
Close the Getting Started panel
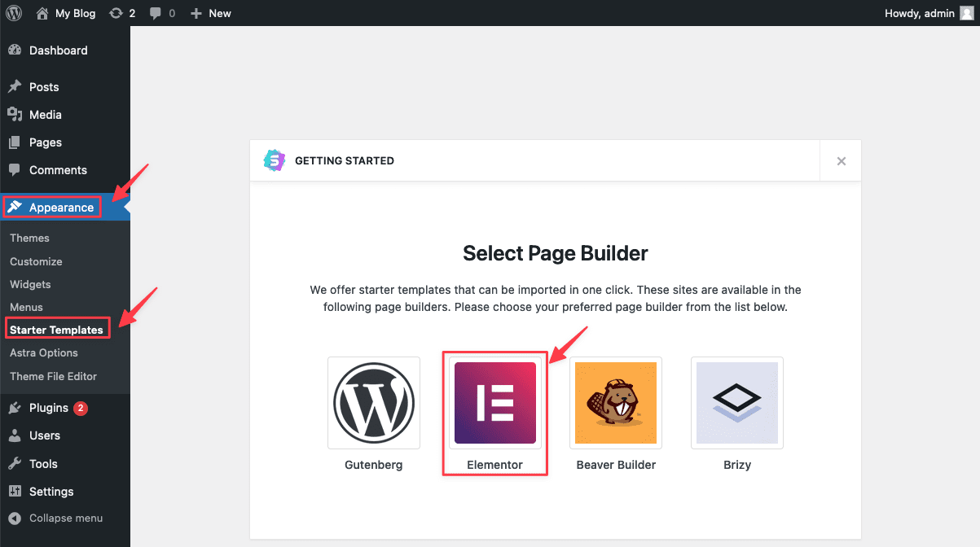pos(841,161)
